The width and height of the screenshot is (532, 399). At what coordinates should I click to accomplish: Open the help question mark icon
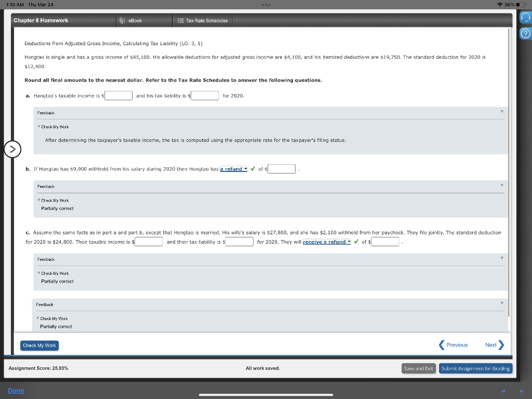(x=525, y=33)
